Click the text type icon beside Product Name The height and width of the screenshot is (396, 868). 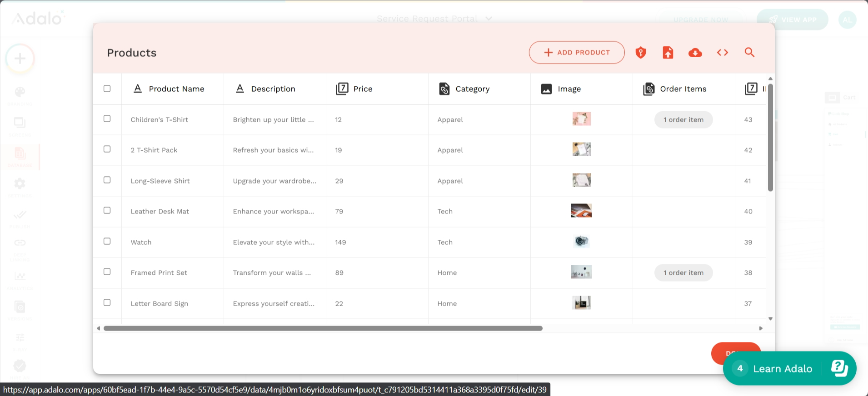pos(138,89)
